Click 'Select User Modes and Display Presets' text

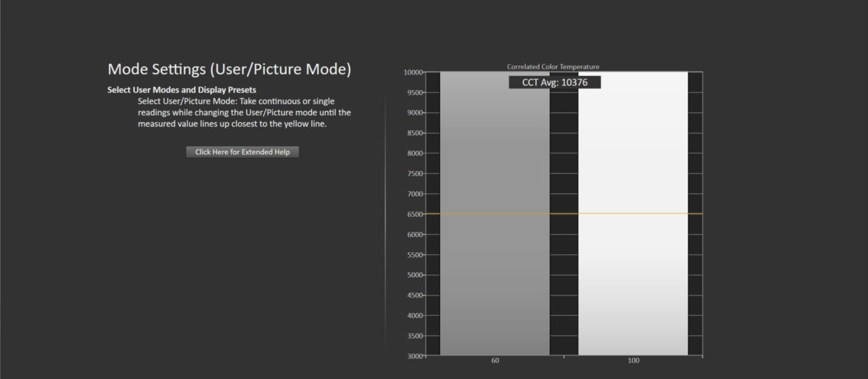[182, 89]
